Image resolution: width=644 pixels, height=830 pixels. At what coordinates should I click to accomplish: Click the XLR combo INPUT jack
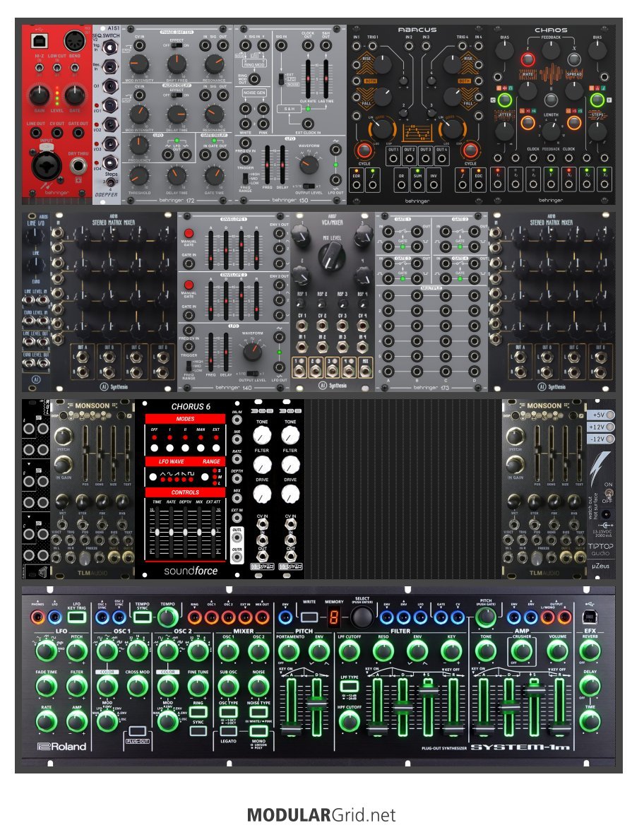pos(46,166)
